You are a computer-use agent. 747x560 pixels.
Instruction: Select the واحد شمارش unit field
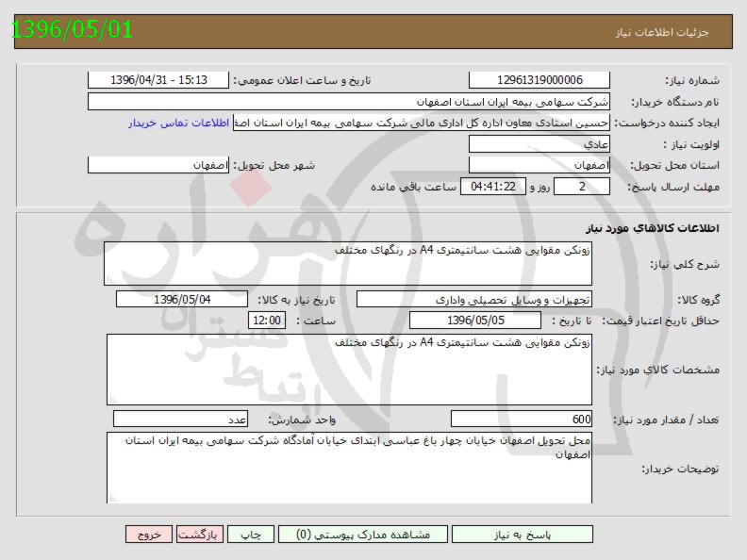tap(181, 420)
